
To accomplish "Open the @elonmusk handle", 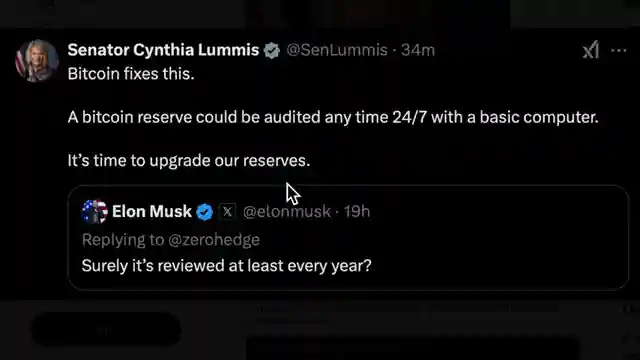I will [x=287, y=211].
